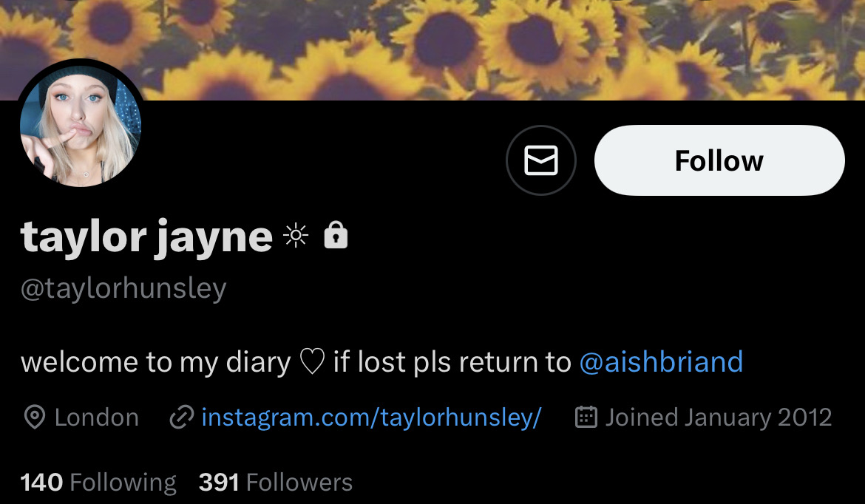Click the chain link icon
This screenshot has height=504, width=865.
point(181,417)
